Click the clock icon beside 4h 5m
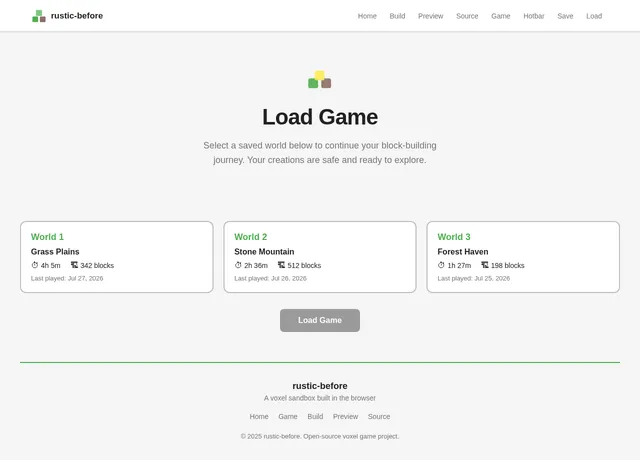 pos(35,265)
